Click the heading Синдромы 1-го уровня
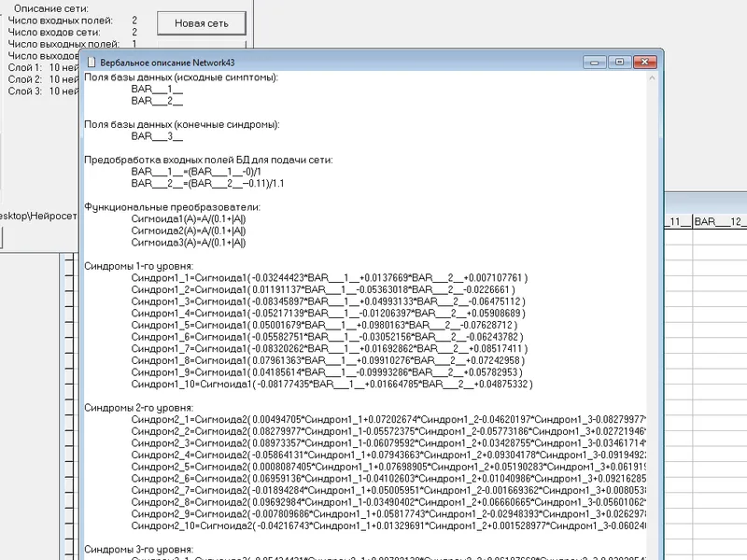 point(138,266)
